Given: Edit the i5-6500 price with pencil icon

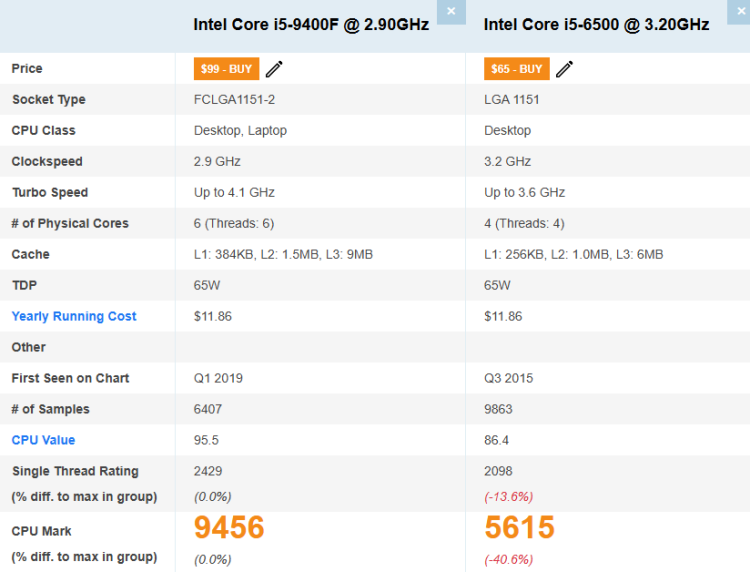Looking at the screenshot, I should [x=564, y=69].
